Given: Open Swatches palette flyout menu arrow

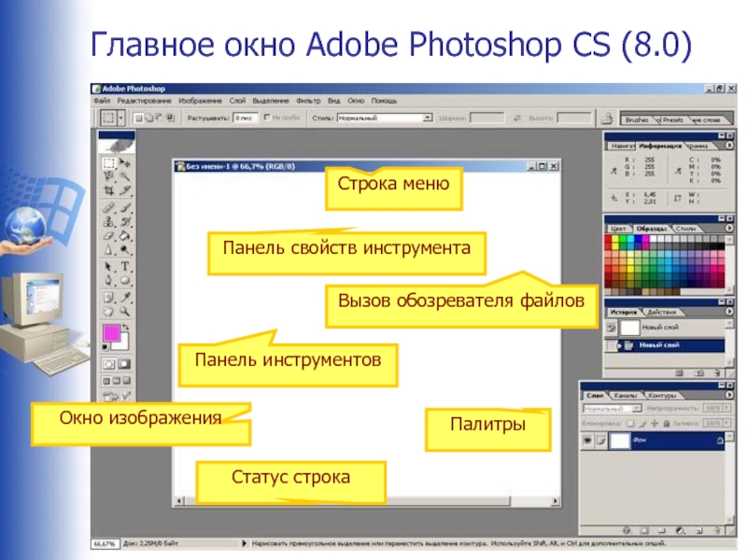Looking at the screenshot, I should tap(729, 228).
